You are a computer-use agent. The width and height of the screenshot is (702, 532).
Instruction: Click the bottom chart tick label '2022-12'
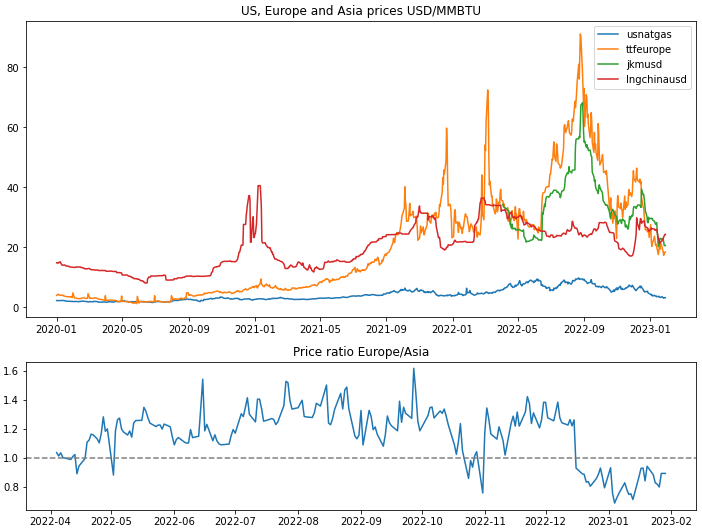tap(546, 522)
